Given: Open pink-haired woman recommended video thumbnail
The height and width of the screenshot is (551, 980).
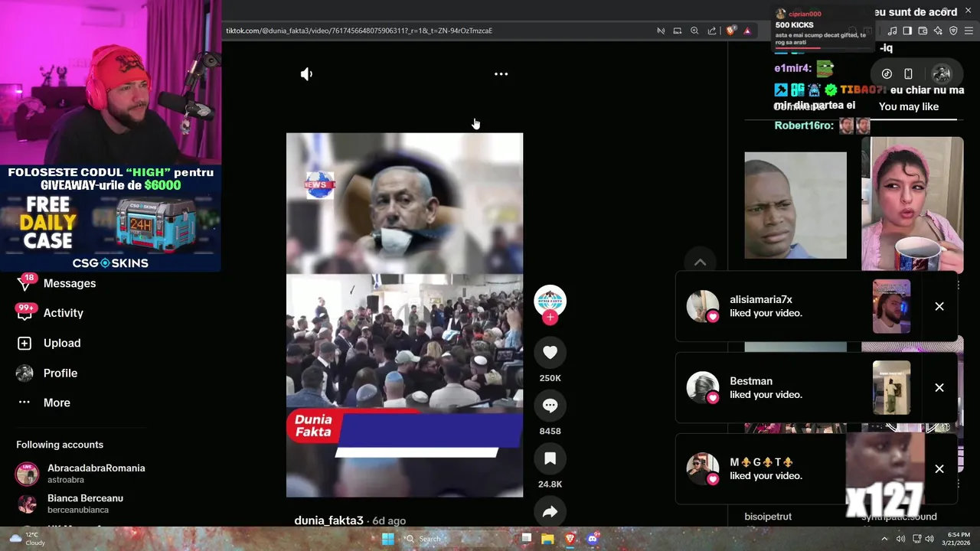Looking at the screenshot, I should 912,204.
